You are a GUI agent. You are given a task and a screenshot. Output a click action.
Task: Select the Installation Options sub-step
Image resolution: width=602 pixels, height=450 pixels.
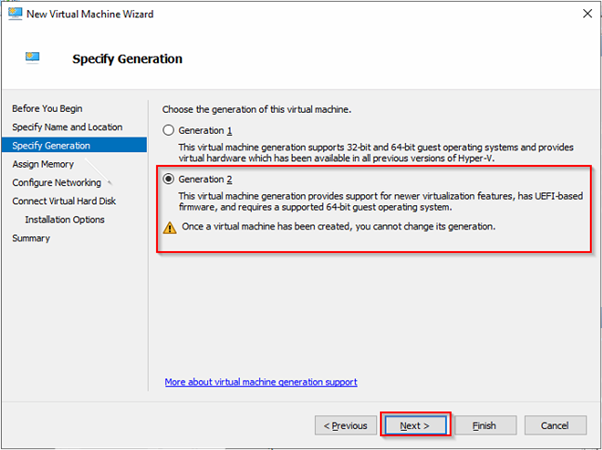[65, 219]
